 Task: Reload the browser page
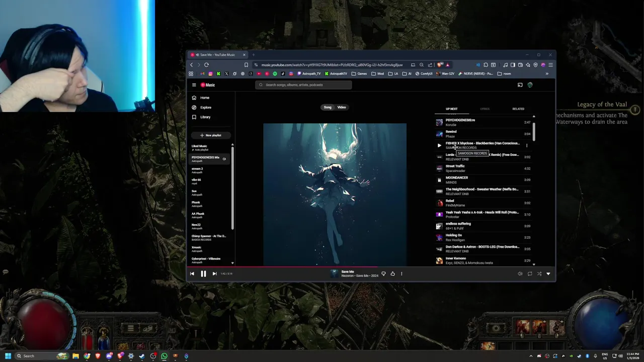coord(206,65)
